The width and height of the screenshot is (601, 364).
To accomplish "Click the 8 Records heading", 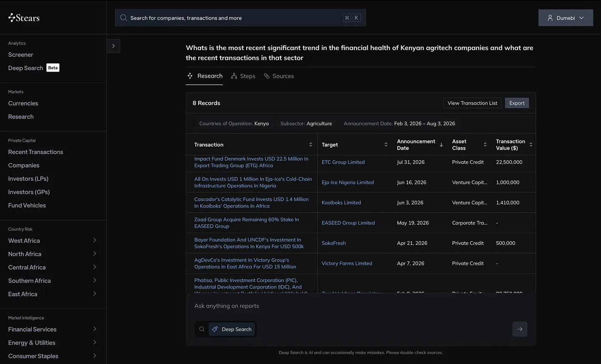I will [206, 103].
